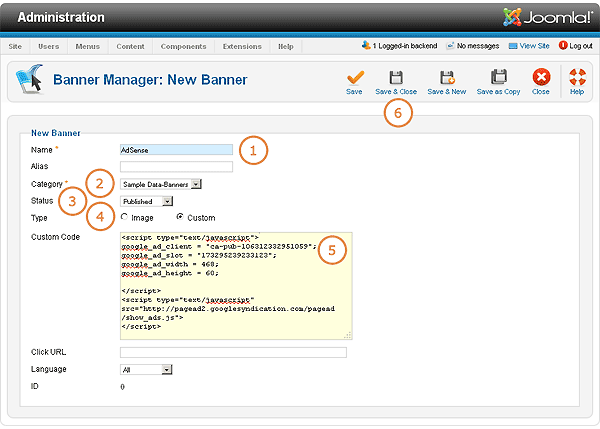The width and height of the screenshot is (600, 429).
Task: Click the Name field containing AdSense
Action: pos(176,150)
